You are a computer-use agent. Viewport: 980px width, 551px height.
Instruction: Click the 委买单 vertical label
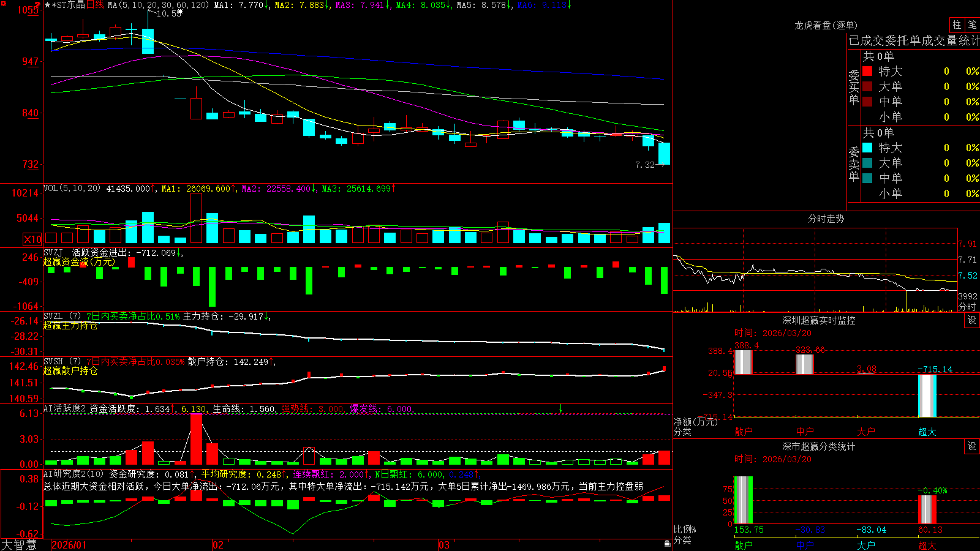click(854, 88)
